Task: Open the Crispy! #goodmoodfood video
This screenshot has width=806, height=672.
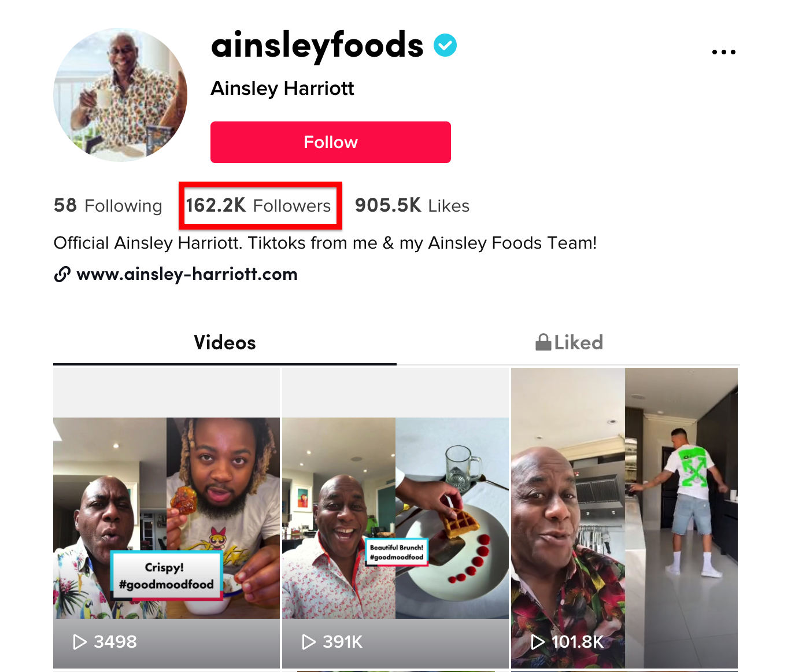Action: click(x=167, y=518)
